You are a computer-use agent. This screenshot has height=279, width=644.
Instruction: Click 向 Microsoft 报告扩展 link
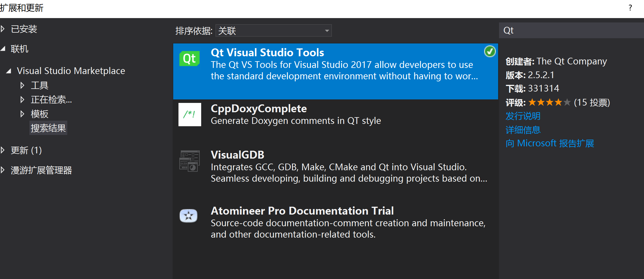(x=550, y=143)
